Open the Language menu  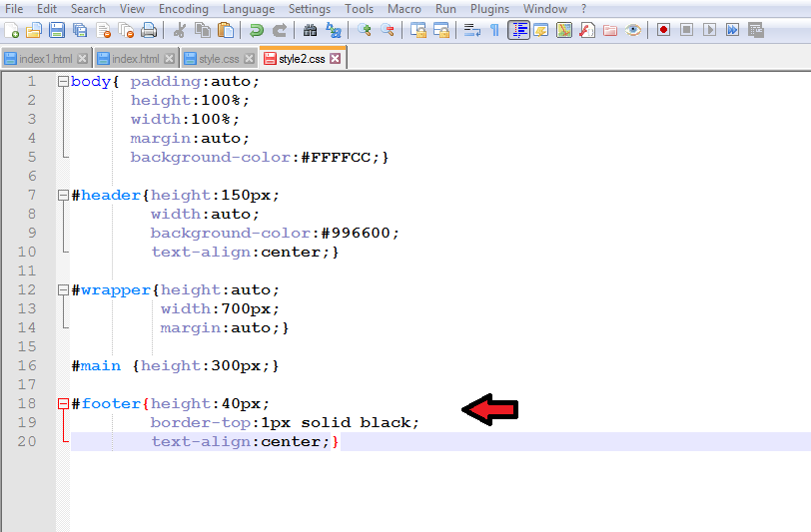(249, 9)
